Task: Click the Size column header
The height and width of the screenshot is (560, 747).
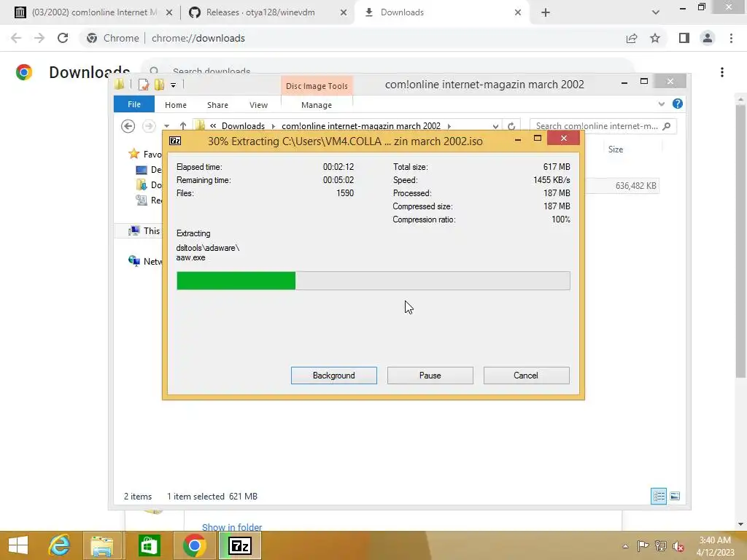Action: [615, 149]
